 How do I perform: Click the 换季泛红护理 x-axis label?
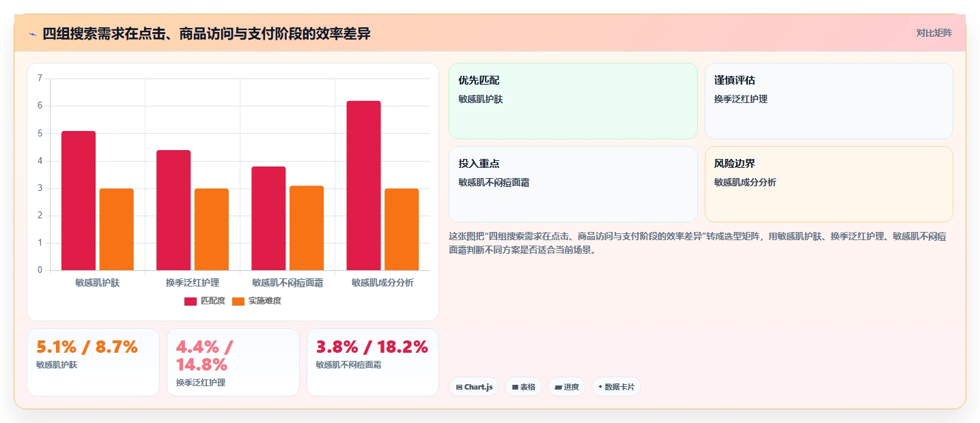click(x=193, y=282)
